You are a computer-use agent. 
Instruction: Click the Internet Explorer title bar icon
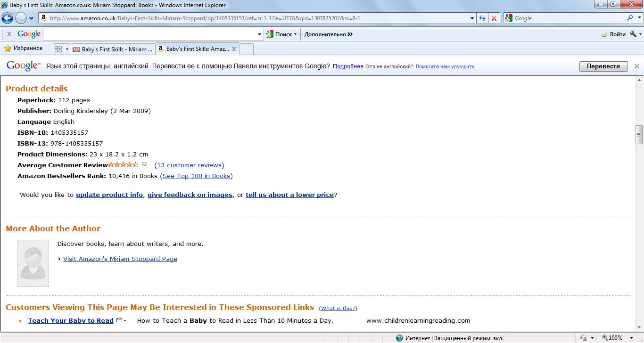[x=5, y=5]
